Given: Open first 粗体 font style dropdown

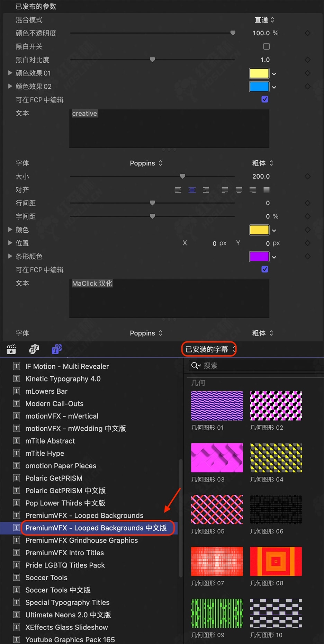Looking at the screenshot, I should (262, 163).
